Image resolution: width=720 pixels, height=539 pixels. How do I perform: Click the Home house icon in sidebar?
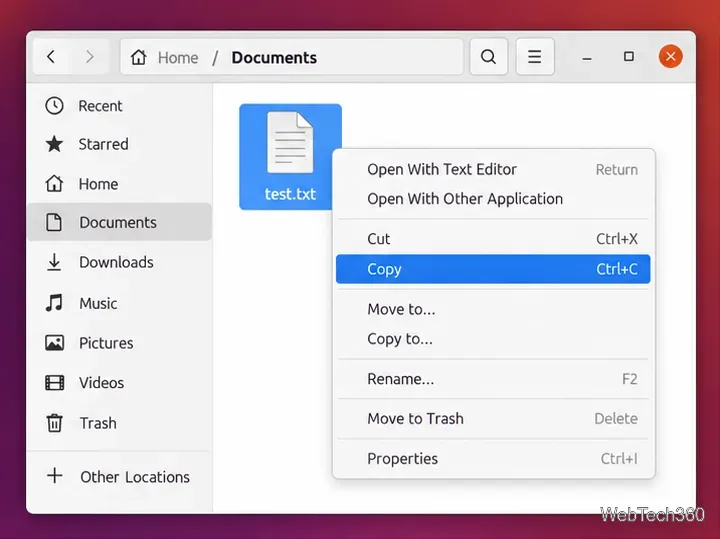(54, 184)
